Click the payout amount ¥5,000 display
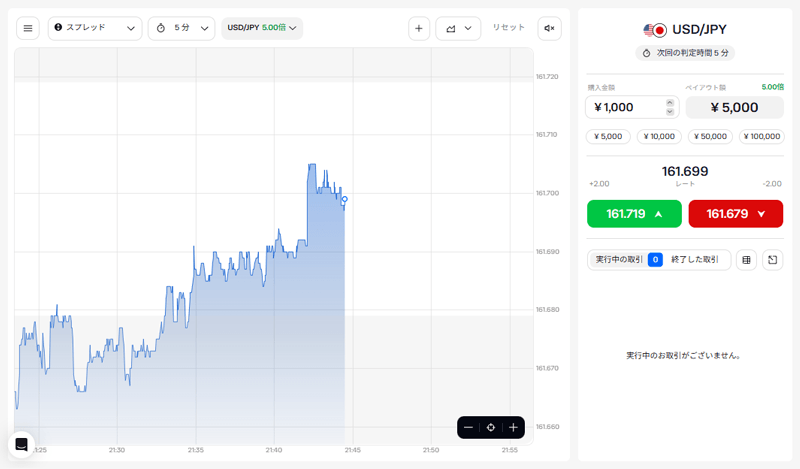 734,107
